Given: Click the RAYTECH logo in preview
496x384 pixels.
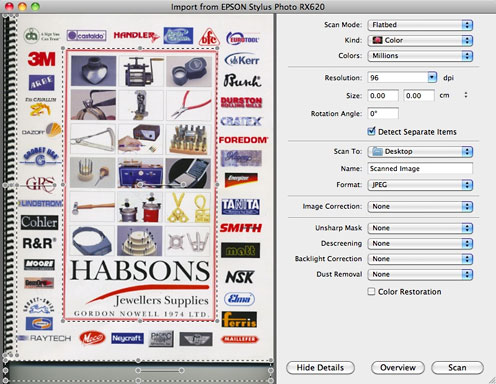Looking at the screenshot, I should [46, 338].
